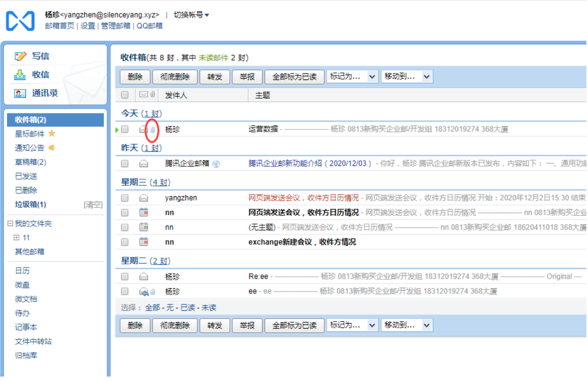Click the verified badge icon beside 腾讯企业邮箱

[216, 164]
